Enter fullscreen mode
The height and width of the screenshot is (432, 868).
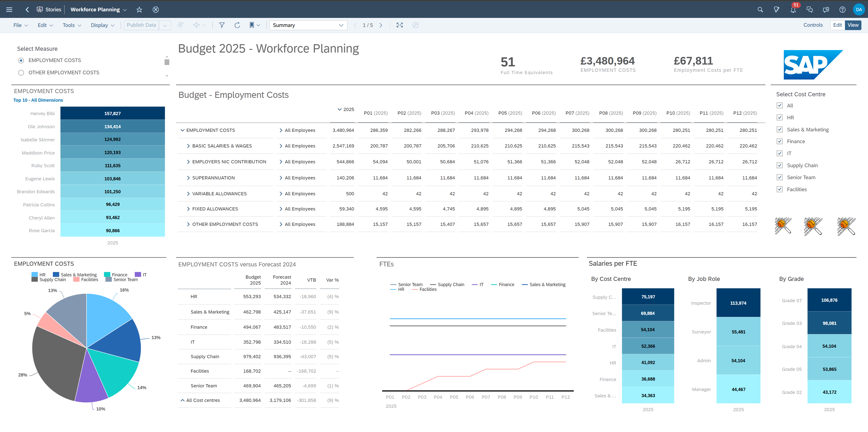tap(400, 25)
